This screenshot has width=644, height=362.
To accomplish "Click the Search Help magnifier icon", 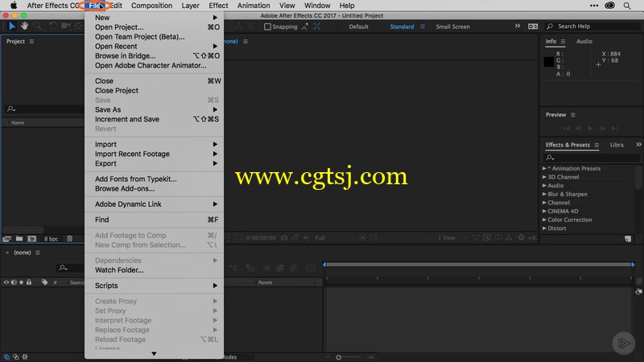I will tap(550, 27).
